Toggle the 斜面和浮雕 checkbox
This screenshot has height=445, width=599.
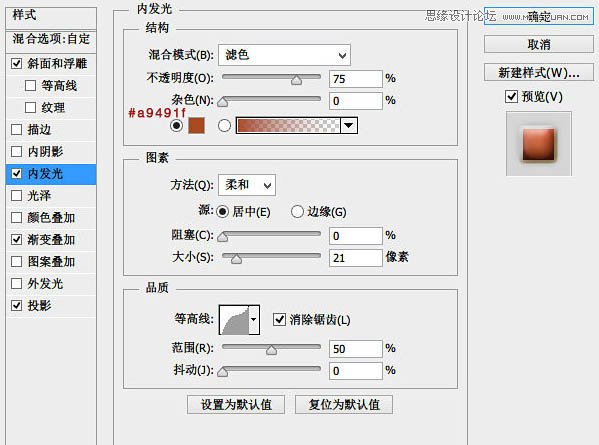[x=16, y=63]
